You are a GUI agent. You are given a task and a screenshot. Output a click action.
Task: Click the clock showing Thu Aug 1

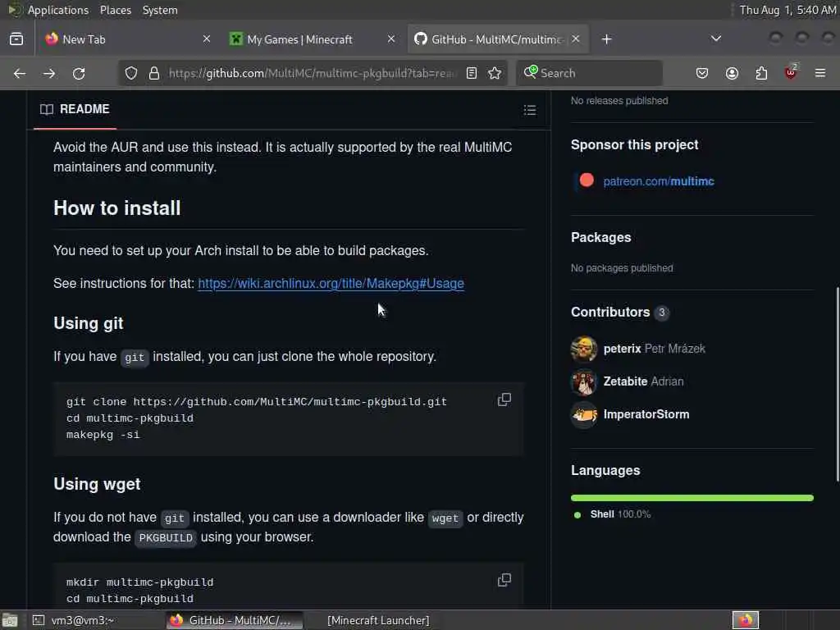pos(787,10)
